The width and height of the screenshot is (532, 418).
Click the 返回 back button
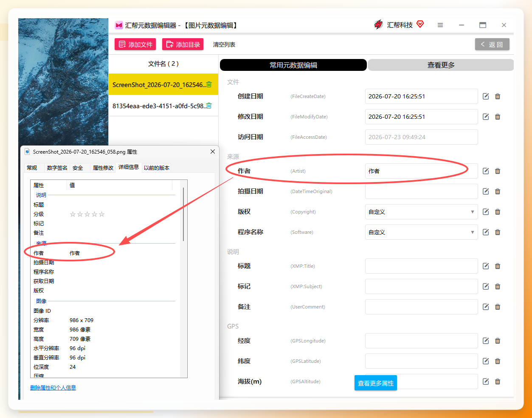[492, 44]
